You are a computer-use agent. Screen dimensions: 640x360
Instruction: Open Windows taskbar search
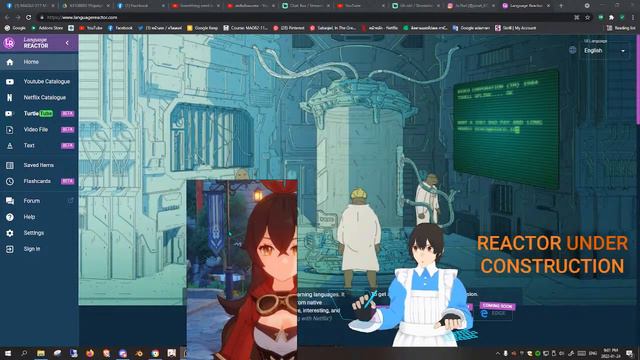point(24,353)
